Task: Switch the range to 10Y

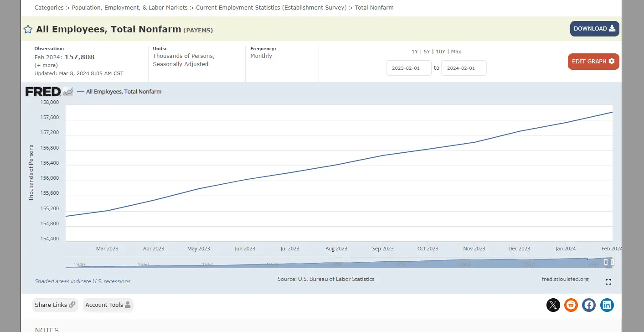Action: point(440,52)
